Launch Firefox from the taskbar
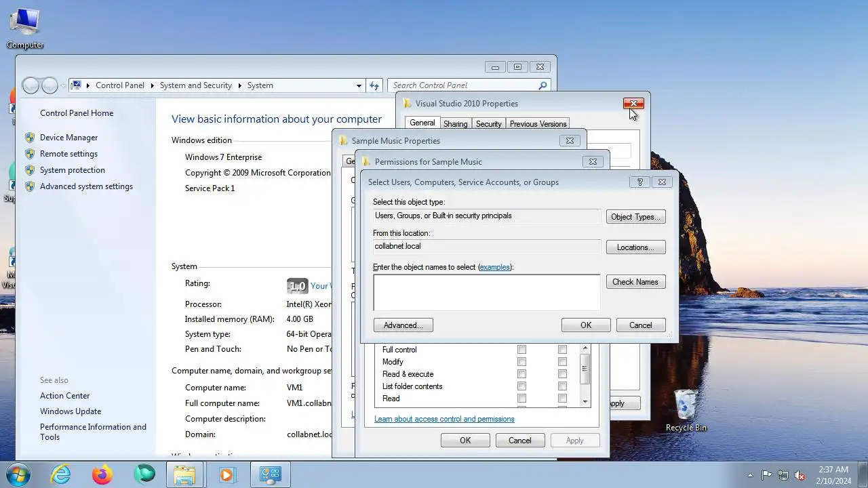This screenshot has width=868, height=488. [x=102, y=474]
